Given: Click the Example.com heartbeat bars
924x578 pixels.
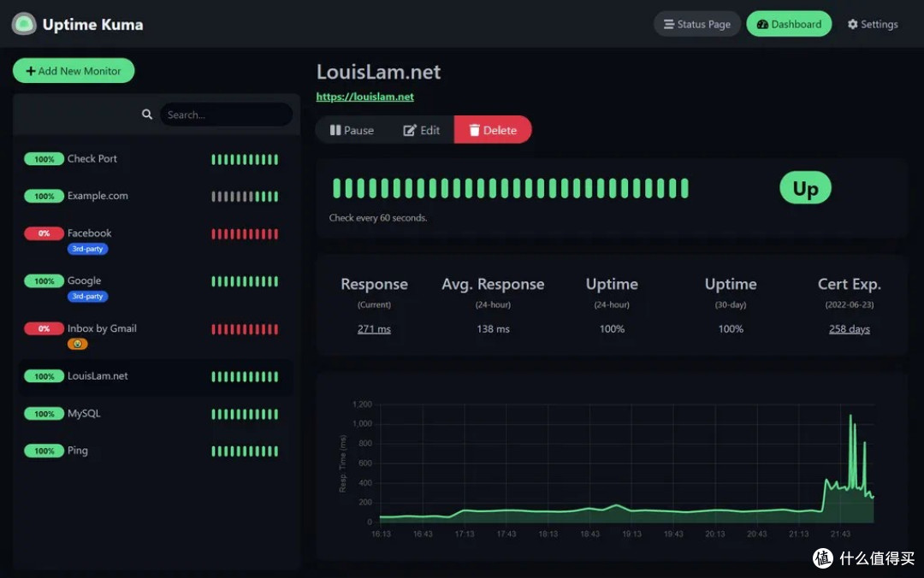Looking at the screenshot, I should coord(245,197).
